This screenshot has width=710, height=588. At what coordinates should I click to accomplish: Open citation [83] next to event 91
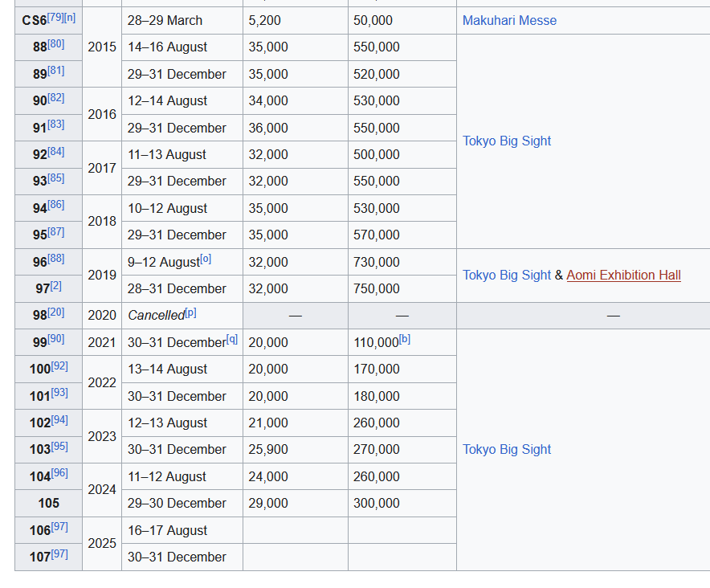(56, 125)
